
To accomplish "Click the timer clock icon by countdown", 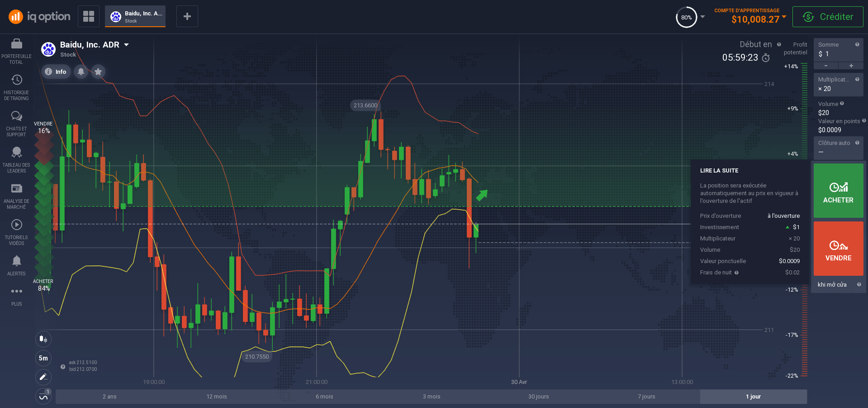I will click(766, 58).
